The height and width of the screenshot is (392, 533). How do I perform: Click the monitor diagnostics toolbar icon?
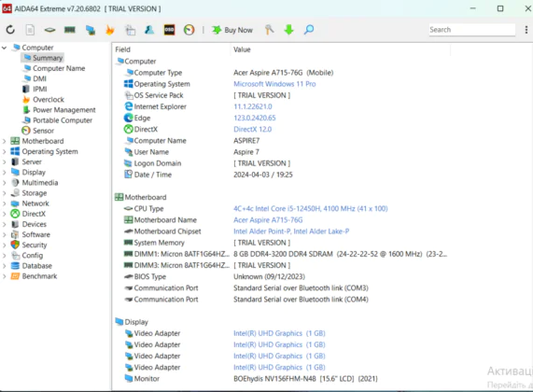tap(91, 30)
